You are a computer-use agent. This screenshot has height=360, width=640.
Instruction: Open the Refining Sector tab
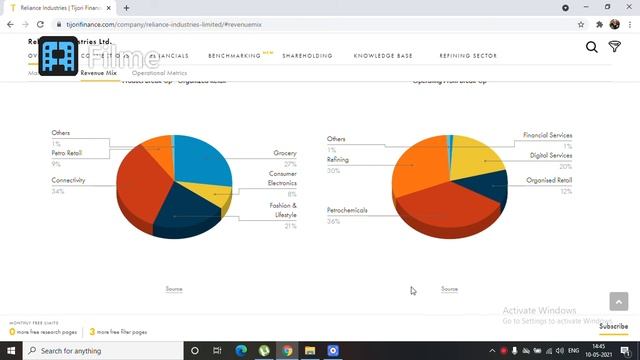click(468, 56)
